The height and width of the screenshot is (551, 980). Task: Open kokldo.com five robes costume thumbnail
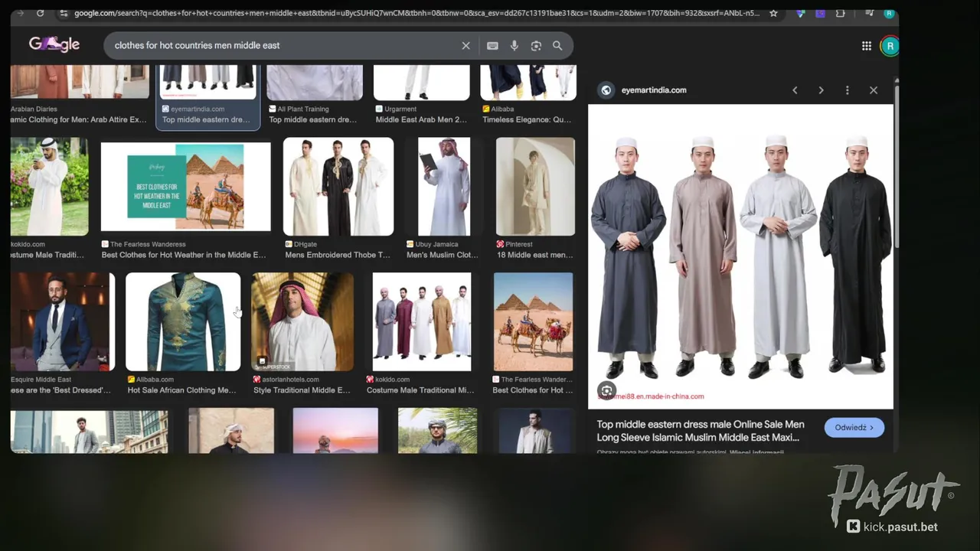(422, 321)
